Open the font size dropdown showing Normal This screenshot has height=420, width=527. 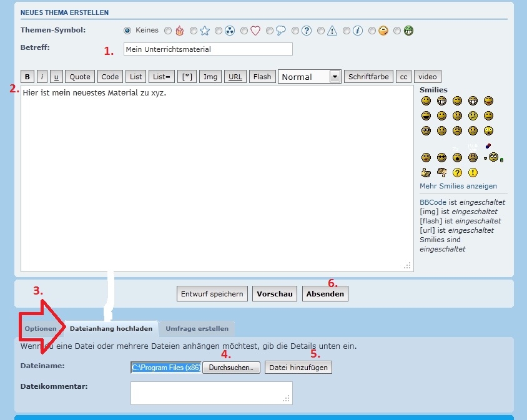[309, 77]
